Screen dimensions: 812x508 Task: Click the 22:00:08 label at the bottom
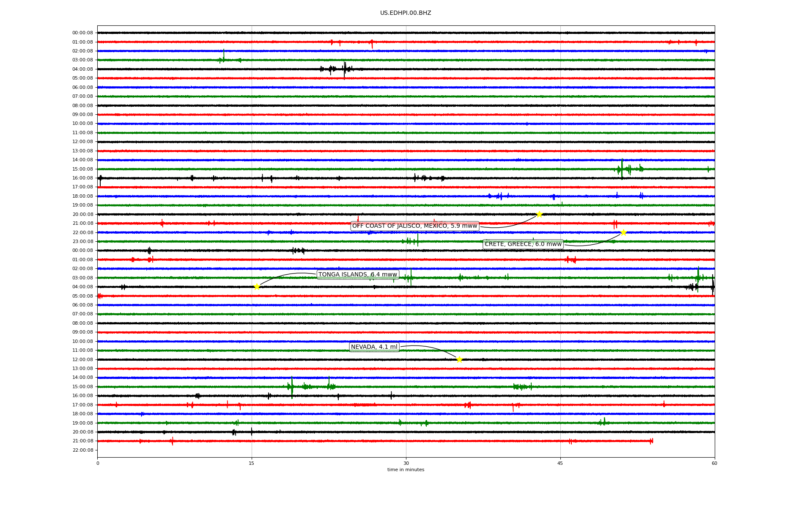82,450
